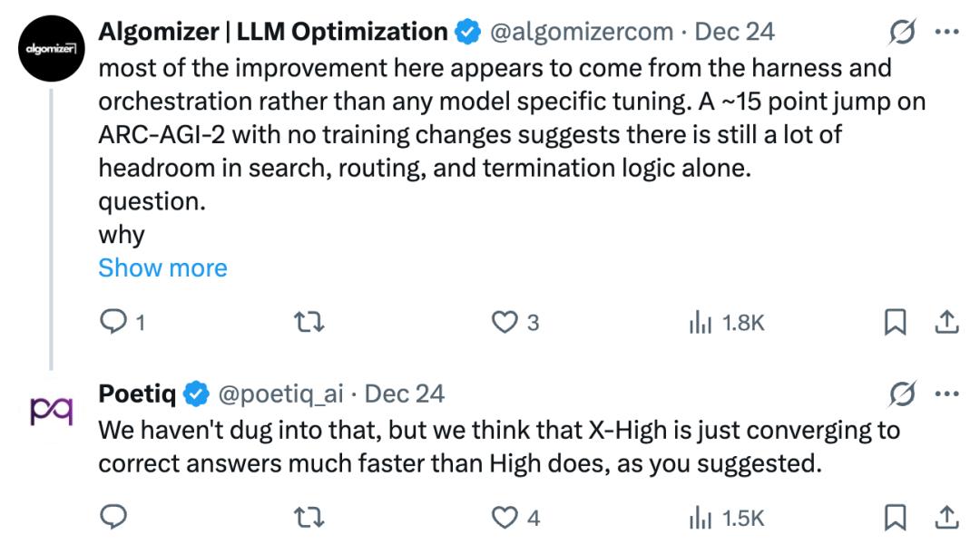Viewport: 980px width, 544px height.
Task: Open Grok icon on the Algomizer tweet
Action: tap(902, 33)
